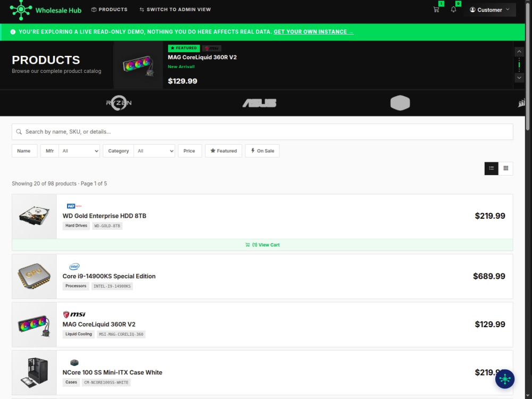The width and height of the screenshot is (532, 399).
Task: Click the Intel logo on the Core i9 row
Action: click(74, 267)
